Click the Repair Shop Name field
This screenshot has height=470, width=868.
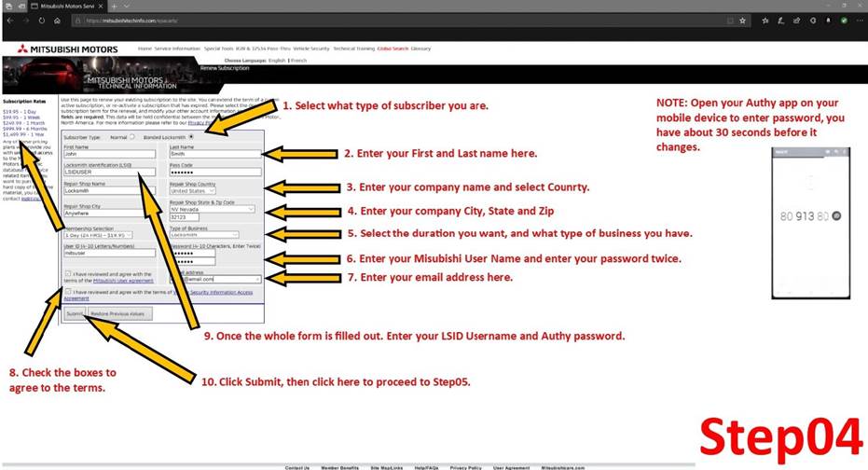(x=110, y=190)
